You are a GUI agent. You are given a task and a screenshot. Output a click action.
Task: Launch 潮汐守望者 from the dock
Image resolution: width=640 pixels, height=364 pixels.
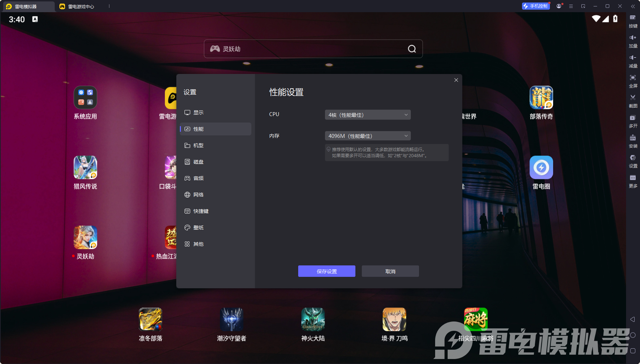tap(232, 319)
